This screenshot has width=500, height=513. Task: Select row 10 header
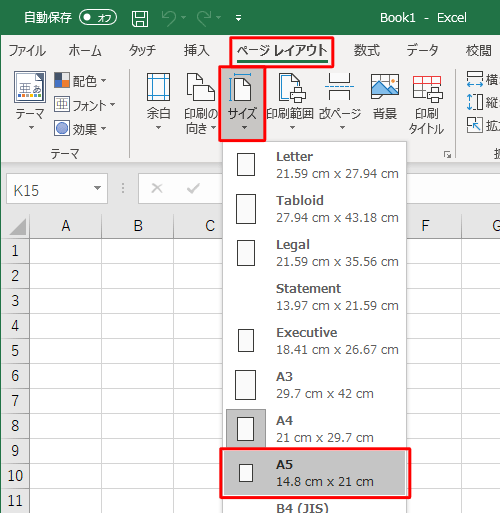coord(15,476)
